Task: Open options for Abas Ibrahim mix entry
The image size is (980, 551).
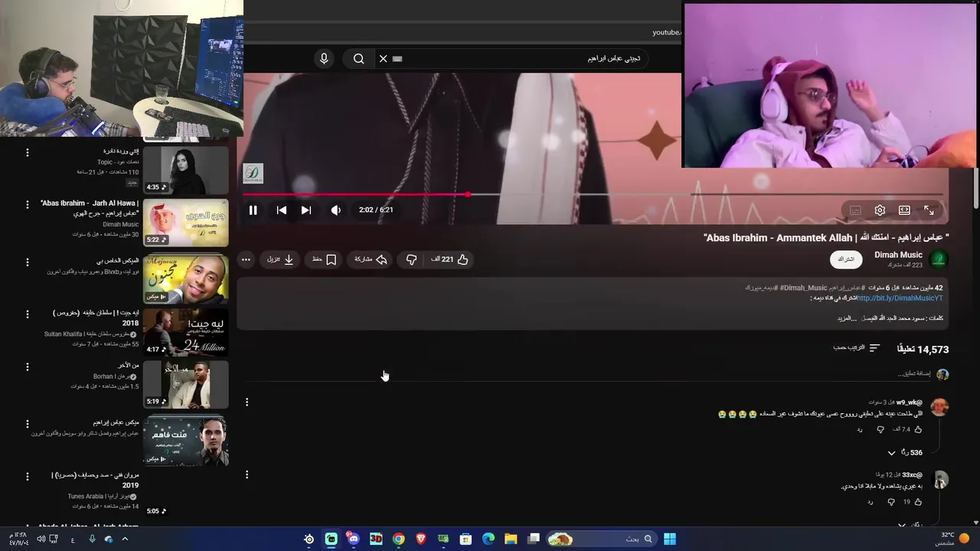Action: pos(28,423)
